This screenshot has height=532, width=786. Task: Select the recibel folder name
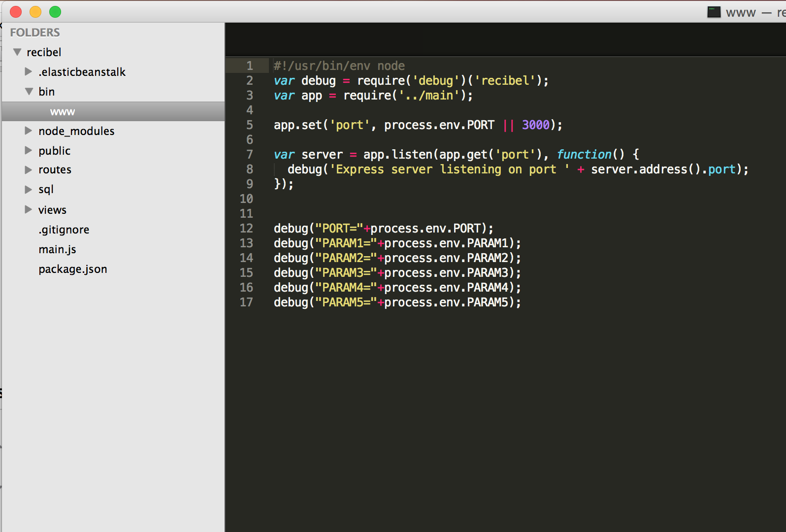44,52
